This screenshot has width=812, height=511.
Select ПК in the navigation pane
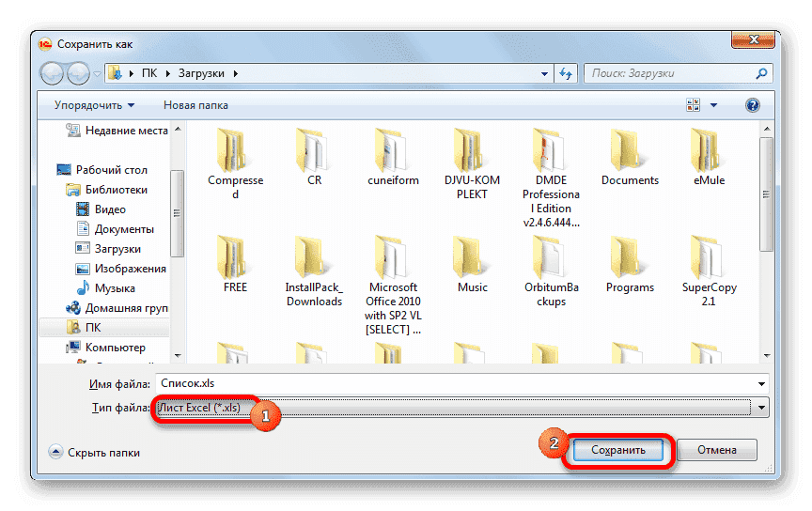(104, 327)
